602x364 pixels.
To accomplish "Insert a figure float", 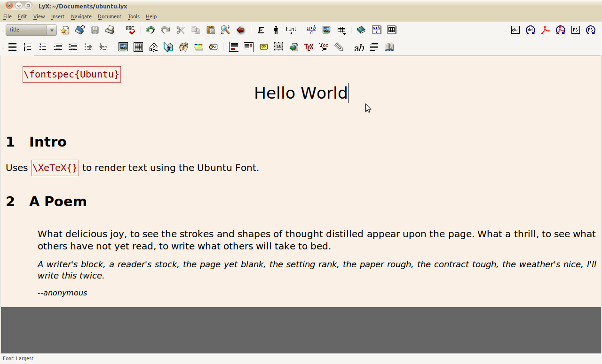I will tap(123, 47).
